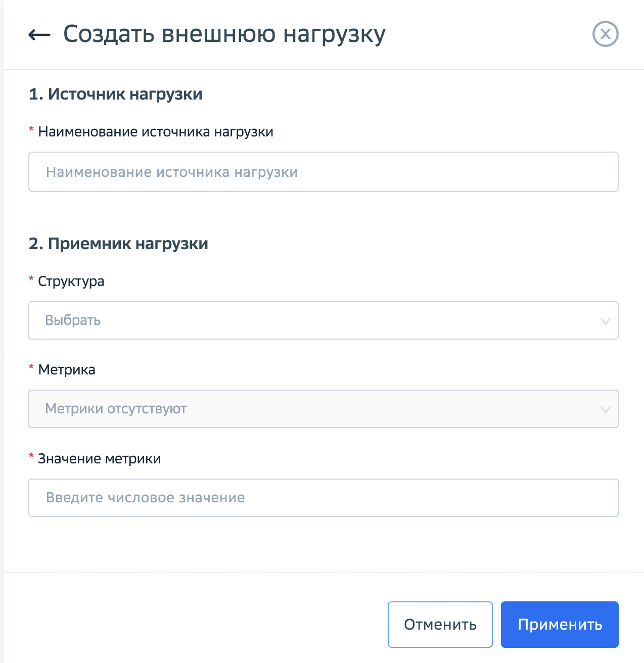The width and height of the screenshot is (644, 663).
Task: Click the chevron in the Структура field
Action: click(x=605, y=320)
